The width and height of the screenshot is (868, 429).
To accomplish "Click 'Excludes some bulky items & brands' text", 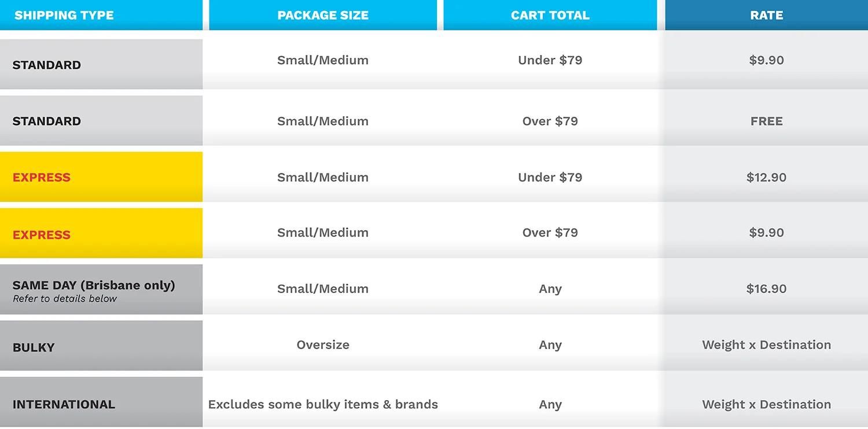I will coord(323,404).
